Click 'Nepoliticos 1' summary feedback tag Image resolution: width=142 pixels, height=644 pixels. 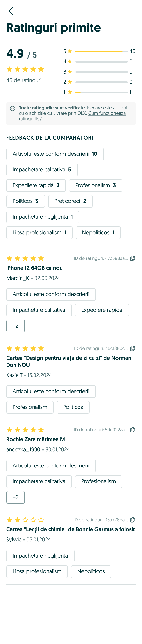coord(98,233)
